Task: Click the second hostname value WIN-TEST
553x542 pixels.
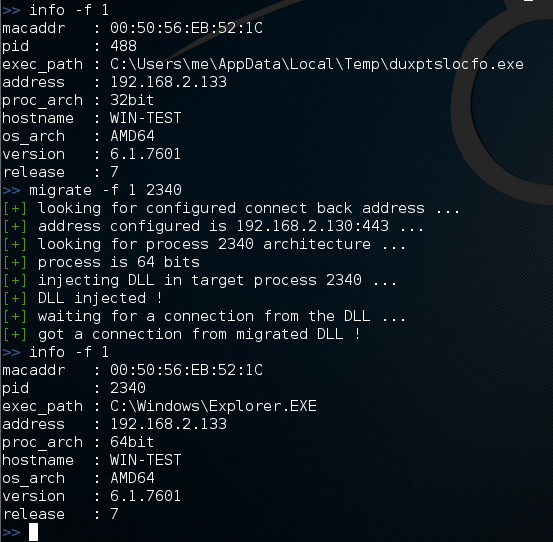Action: coord(145,460)
